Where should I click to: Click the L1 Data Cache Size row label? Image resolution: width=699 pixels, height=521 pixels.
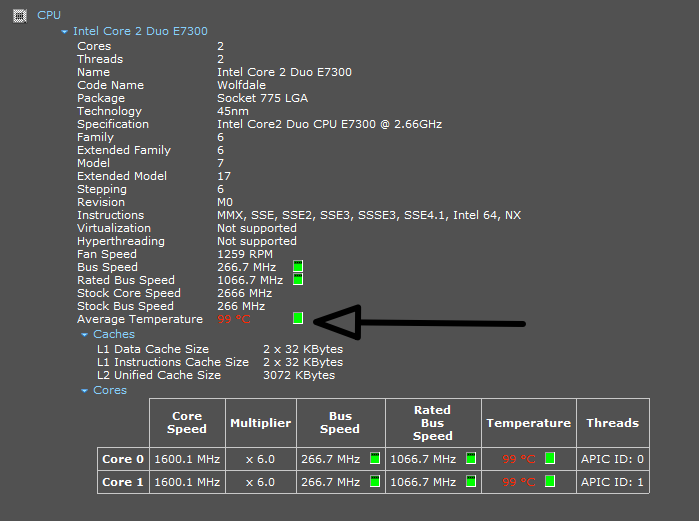click(x=152, y=349)
